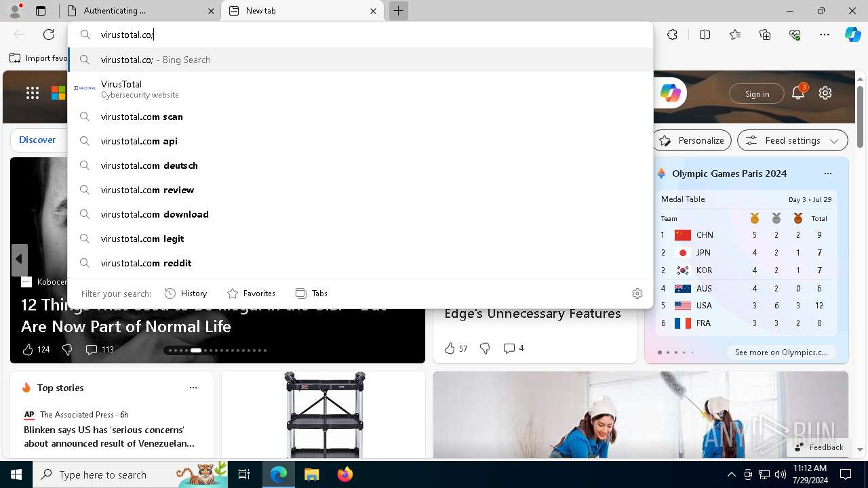Open the new tab button
The width and height of the screenshot is (868, 488).
point(399,11)
